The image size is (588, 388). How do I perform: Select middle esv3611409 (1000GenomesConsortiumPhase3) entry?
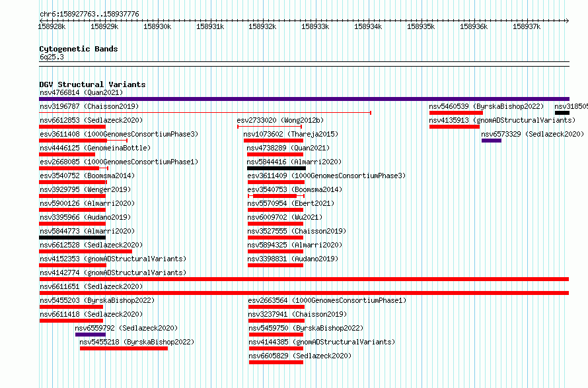tap(326, 176)
